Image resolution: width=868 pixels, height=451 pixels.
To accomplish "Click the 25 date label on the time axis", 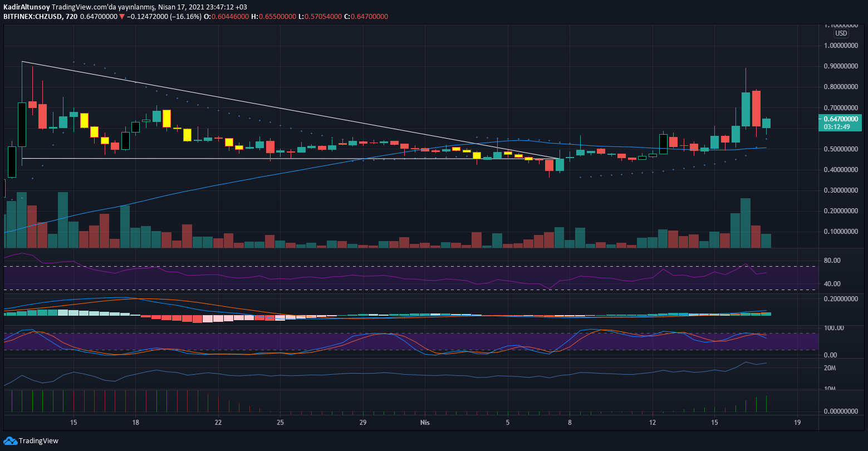I will (x=280, y=423).
